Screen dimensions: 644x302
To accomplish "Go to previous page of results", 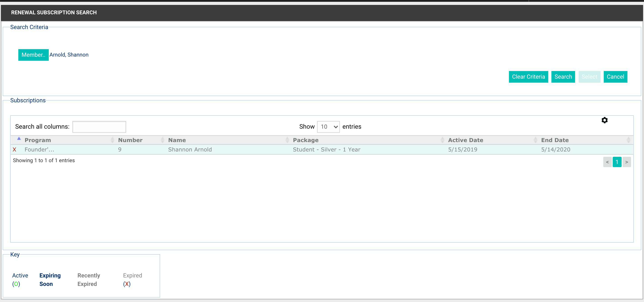I will click(607, 162).
